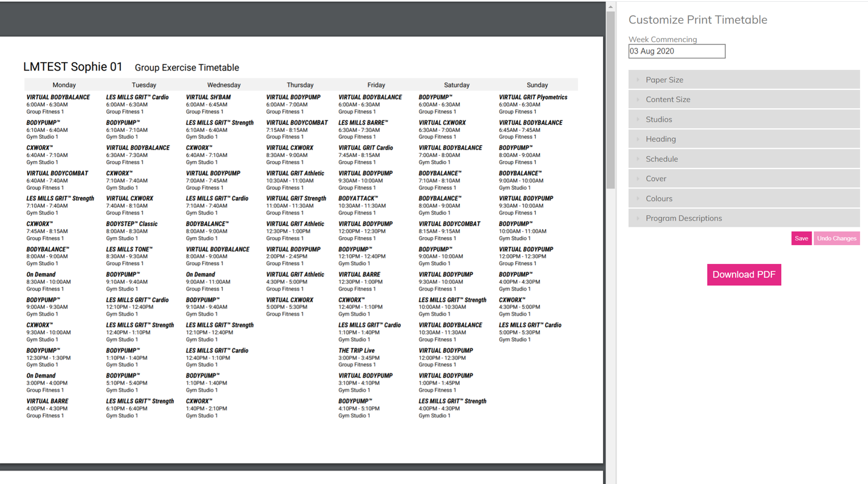
Task: Click the Group Exercise Timetable subtitle
Action: (186, 67)
